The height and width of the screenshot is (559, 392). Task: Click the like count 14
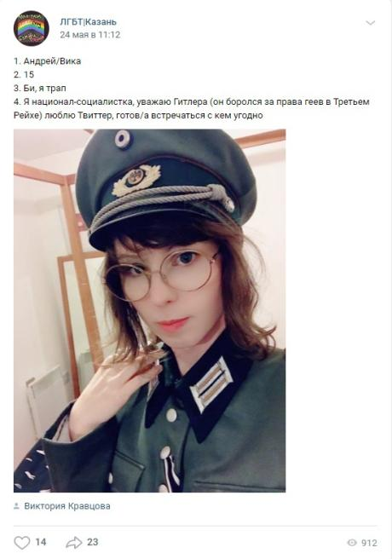click(x=41, y=542)
